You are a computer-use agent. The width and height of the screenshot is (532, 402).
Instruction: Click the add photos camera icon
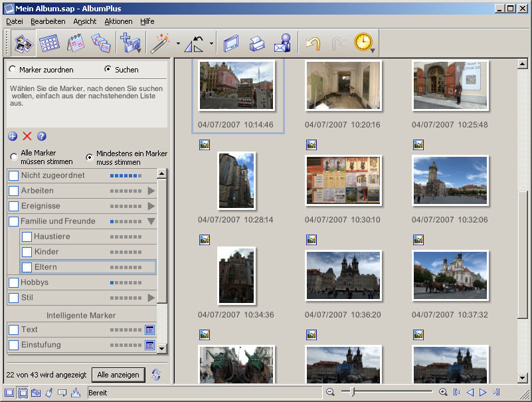[130, 43]
